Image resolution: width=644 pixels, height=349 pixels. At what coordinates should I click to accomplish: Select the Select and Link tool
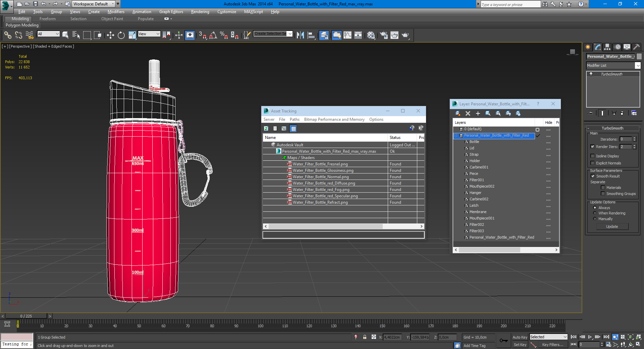(8, 35)
